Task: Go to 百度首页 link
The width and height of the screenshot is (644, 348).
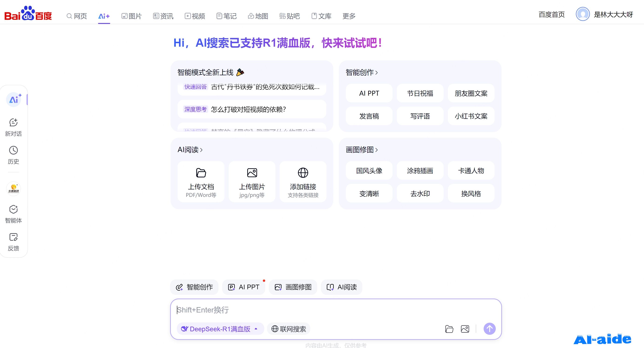Action: (552, 14)
